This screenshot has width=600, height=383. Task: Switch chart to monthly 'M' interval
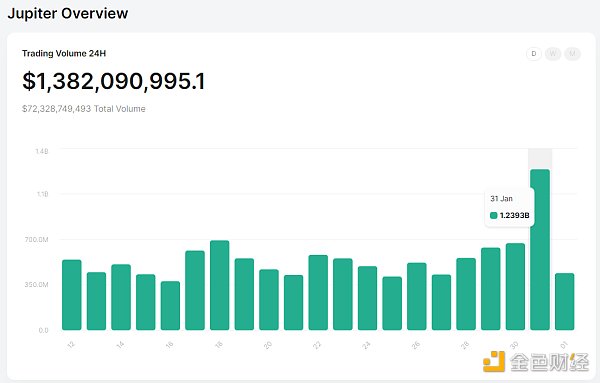pyautogui.click(x=572, y=54)
